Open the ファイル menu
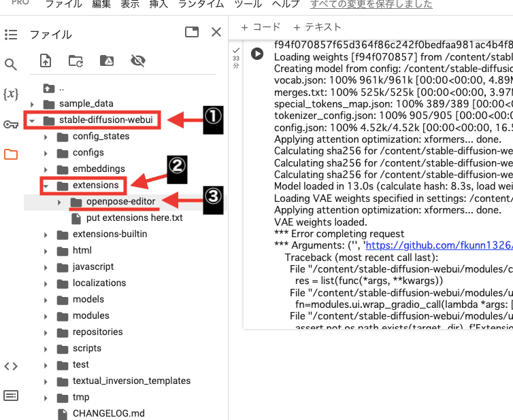Screen dimensions: 513x420 pos(63,4)
